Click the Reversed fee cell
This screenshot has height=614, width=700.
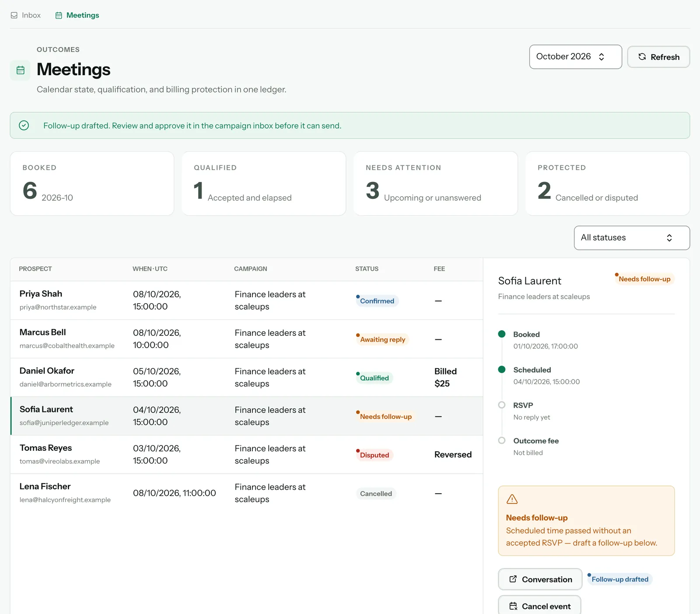[453, 454]
